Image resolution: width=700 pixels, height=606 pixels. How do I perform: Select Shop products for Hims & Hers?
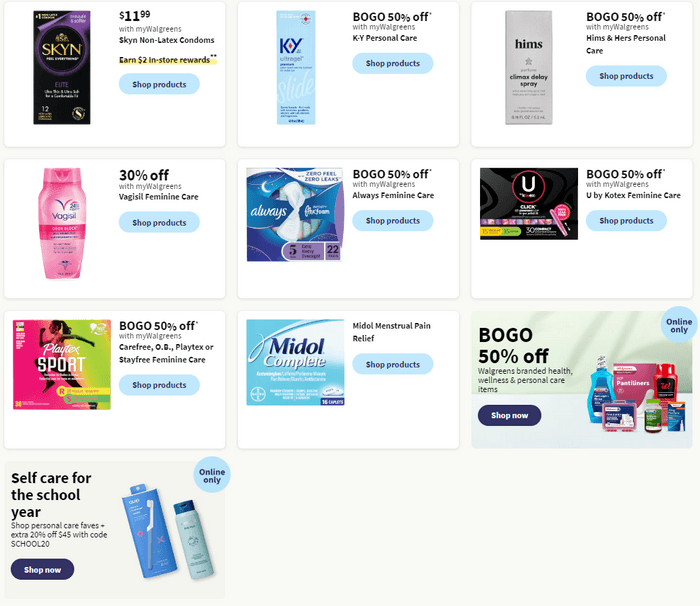[x=626, y=76]
